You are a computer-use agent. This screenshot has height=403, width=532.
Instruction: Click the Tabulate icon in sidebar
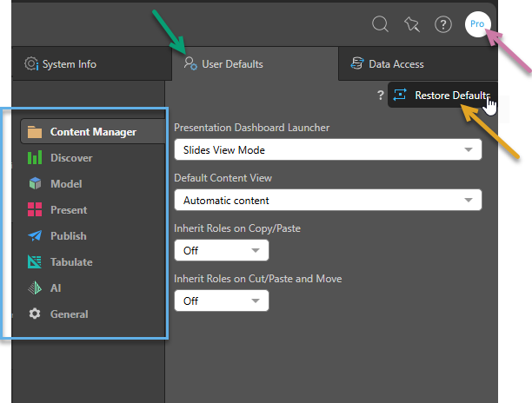point(35,262)
